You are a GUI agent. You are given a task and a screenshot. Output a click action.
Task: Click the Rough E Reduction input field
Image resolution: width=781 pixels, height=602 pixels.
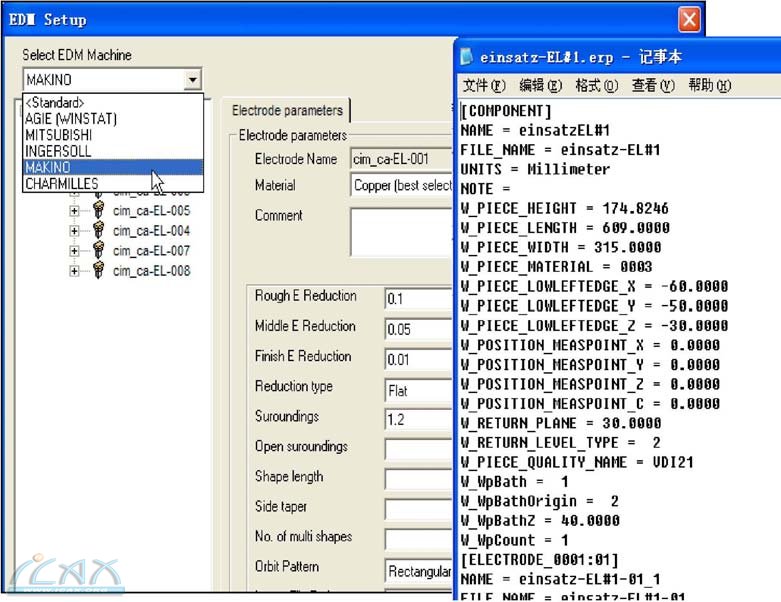coord(418,298)
